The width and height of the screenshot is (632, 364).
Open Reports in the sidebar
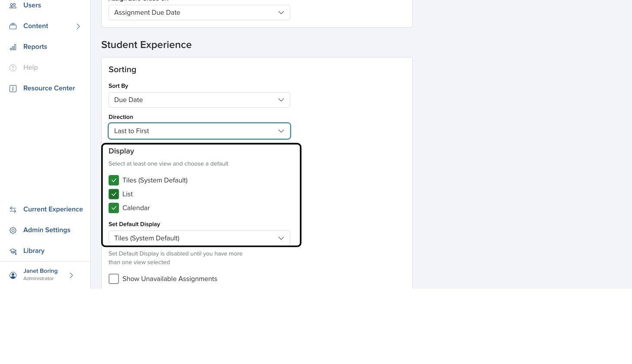tap(35, 47)
